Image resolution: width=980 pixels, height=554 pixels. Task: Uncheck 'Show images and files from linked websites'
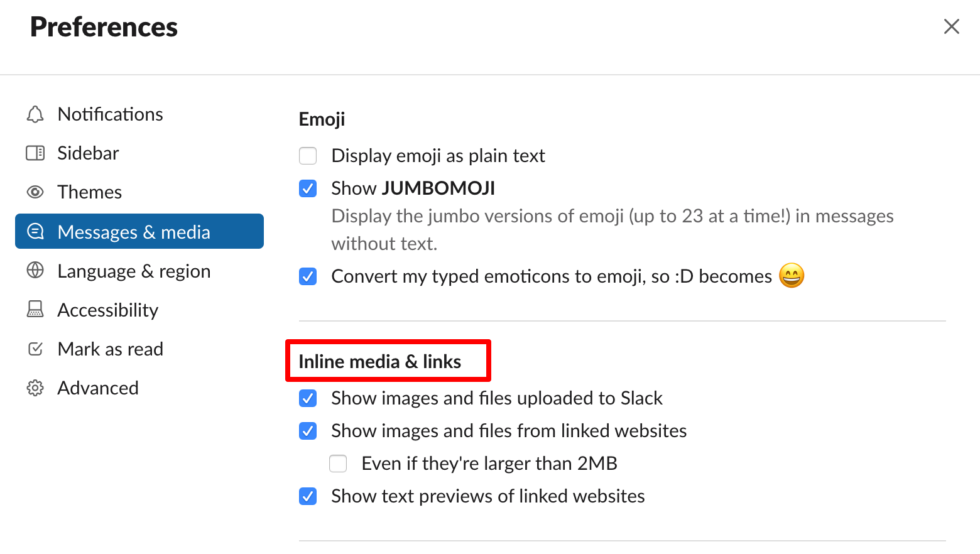pyautogui.click(x=308, y=431)
